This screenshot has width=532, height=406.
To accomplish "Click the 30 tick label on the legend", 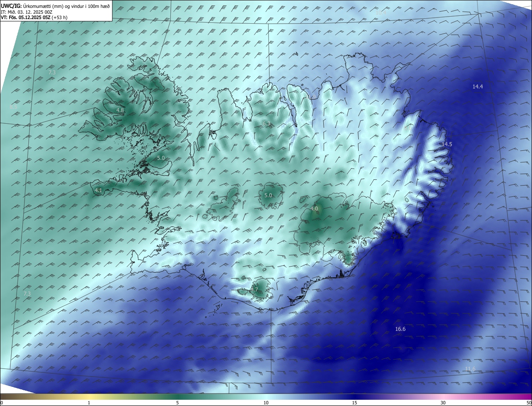I will [443, 403].
